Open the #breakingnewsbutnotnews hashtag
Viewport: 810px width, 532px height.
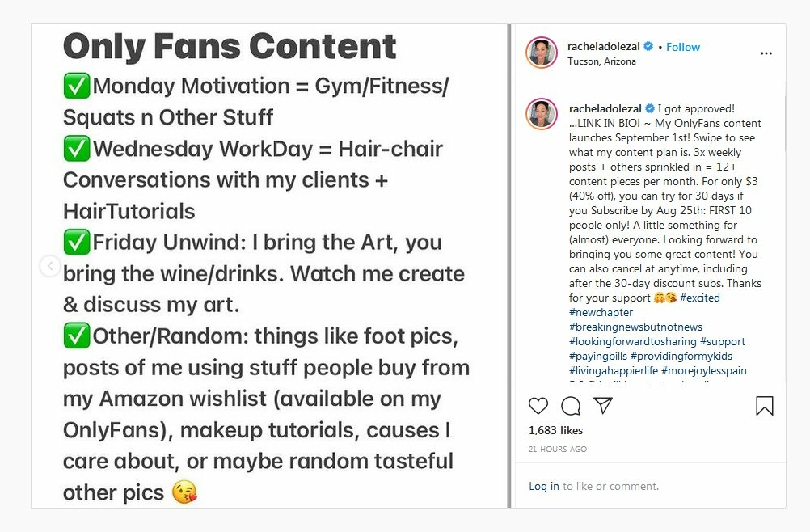[x=635, y=327]
